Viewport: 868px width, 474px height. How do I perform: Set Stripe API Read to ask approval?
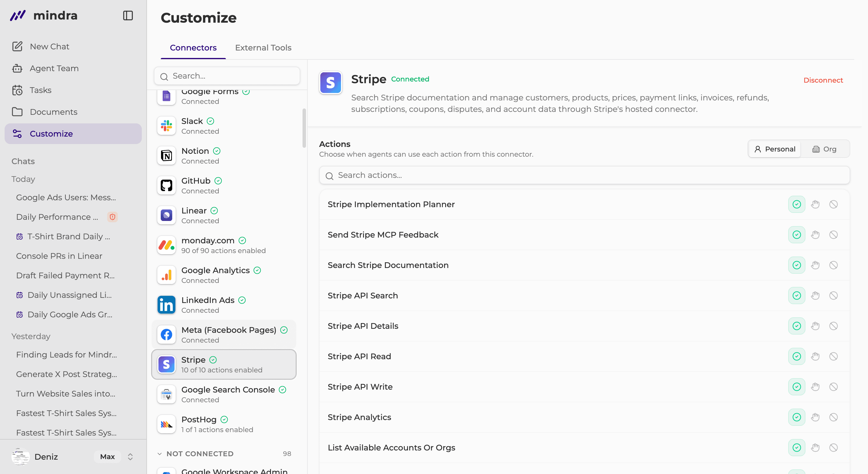click(x=815, y=356)
